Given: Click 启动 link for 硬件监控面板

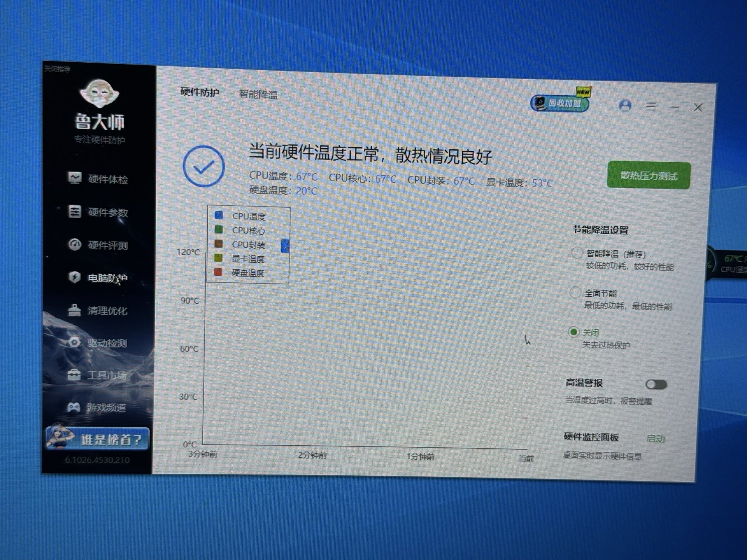Looking at the screenshot, I should tap(656, 439).
